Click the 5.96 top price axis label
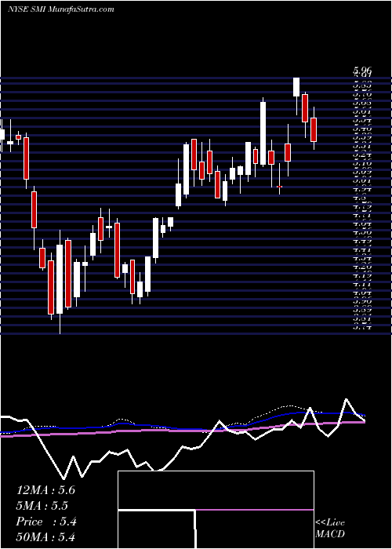 (x=362, y=71)
